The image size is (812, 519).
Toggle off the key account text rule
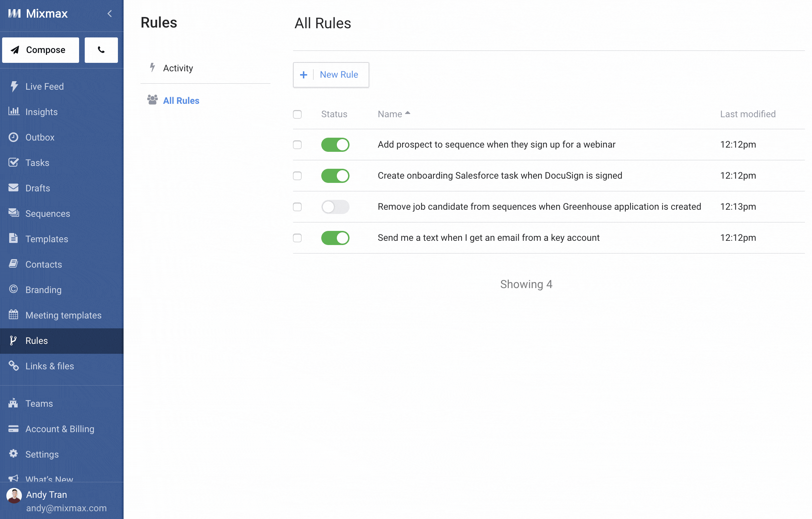coord(335,237)
